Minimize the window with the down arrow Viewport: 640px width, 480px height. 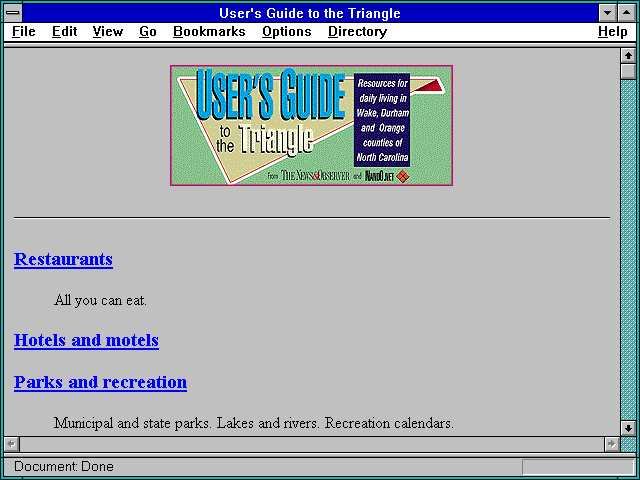point(607,13)
